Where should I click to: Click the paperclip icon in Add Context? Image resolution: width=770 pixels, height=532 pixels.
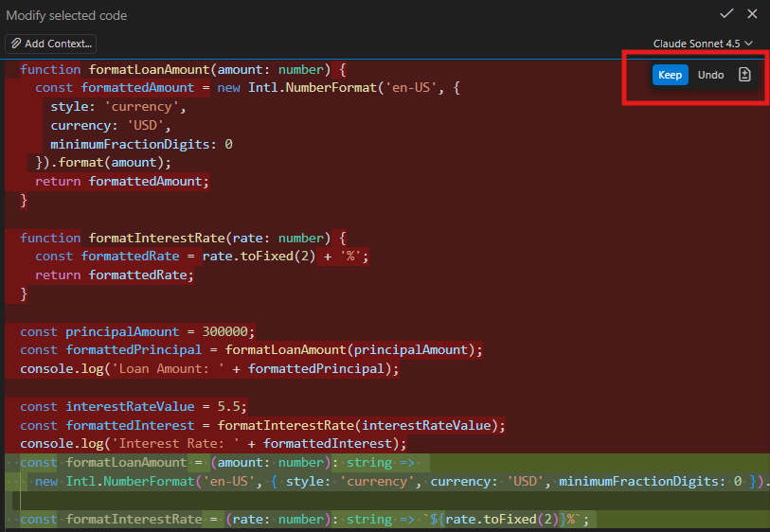point(16,44)
